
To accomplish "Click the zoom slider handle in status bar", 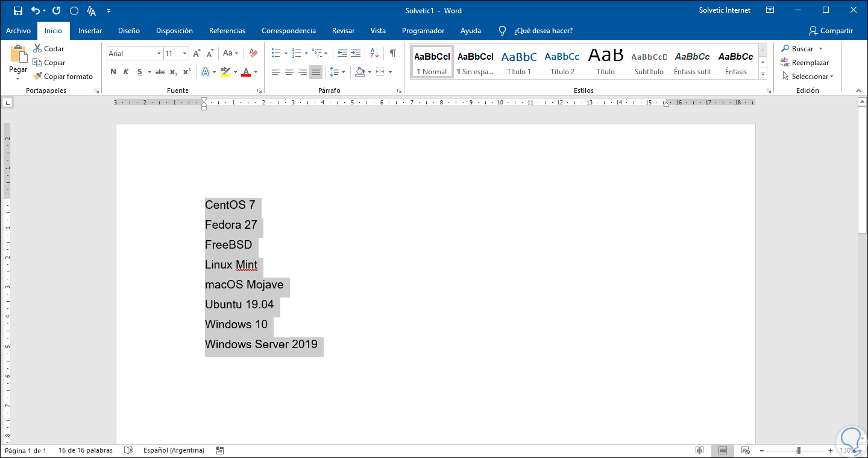I will 799,451.
